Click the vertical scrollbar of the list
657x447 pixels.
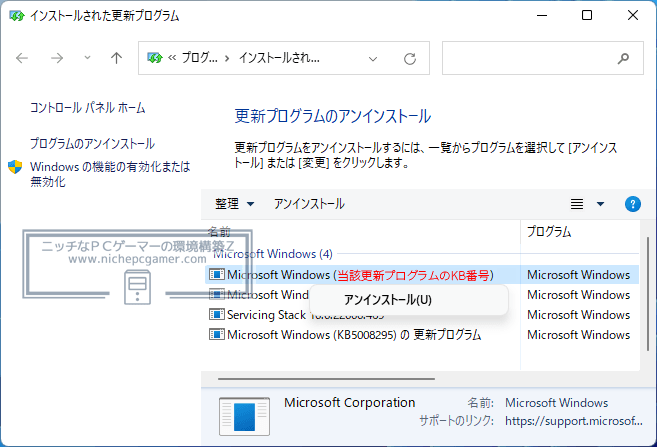[x=649, y=293]
